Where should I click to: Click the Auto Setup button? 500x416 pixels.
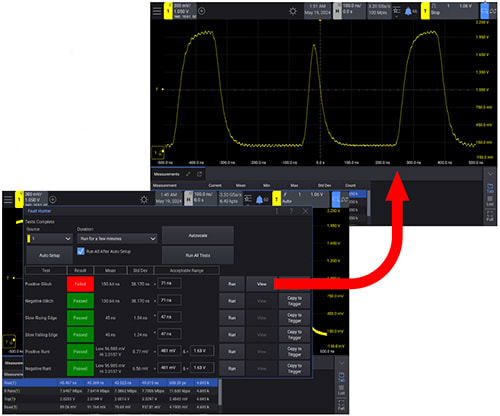click(49, 255)
